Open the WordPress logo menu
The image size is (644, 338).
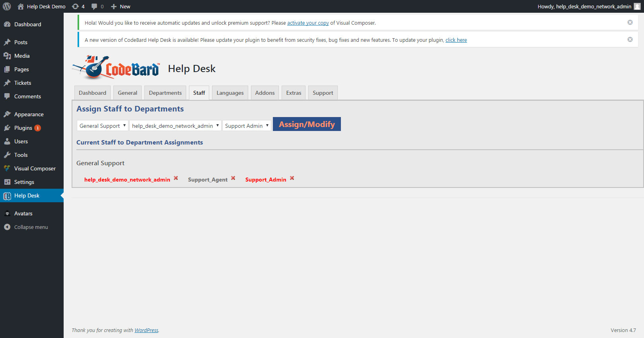(7, 6)
